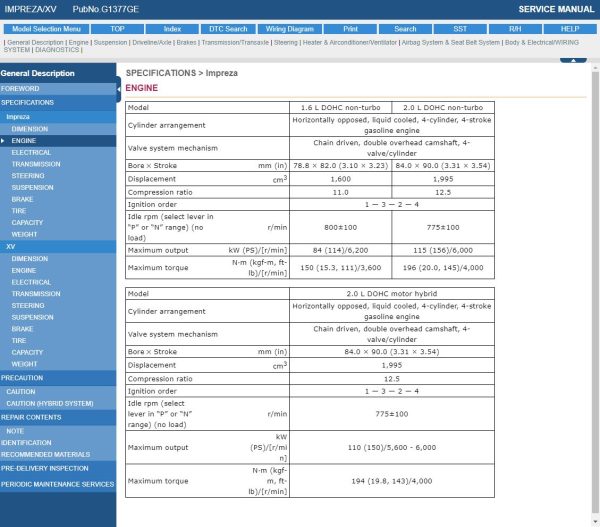Open the Index page
Image resolution: width=600 pixels, height=527 pixels.
(172, 29)
